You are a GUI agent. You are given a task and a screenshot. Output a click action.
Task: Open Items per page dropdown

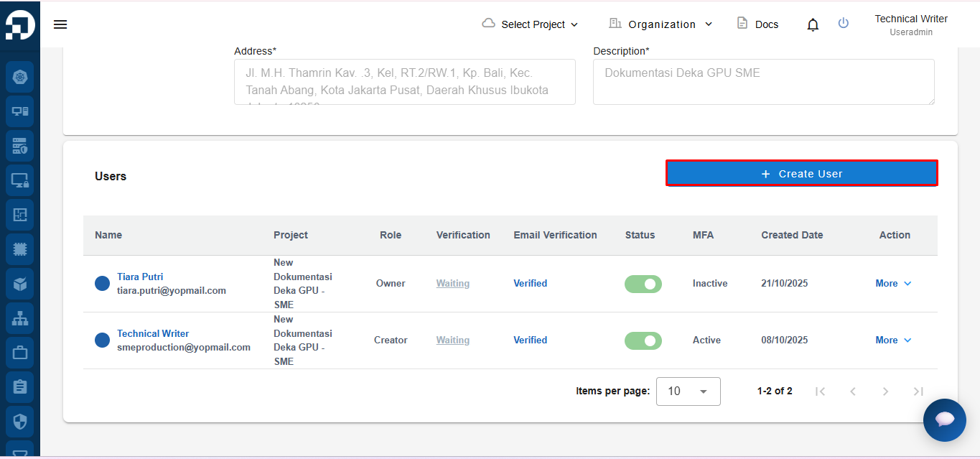pos(688,391)
